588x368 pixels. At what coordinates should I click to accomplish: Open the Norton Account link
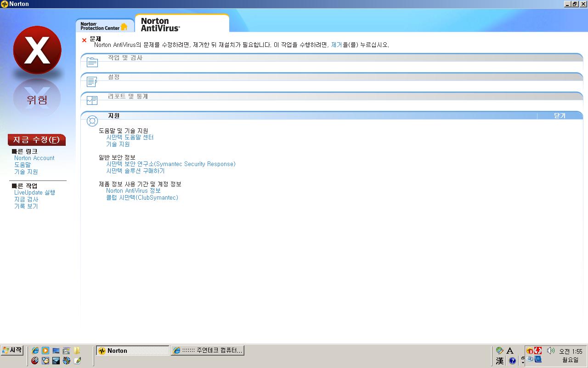point(34,158)
